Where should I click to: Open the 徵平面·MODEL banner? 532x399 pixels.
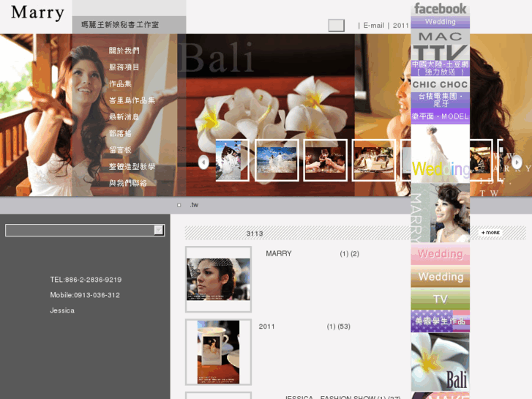(x=441, y=116)
